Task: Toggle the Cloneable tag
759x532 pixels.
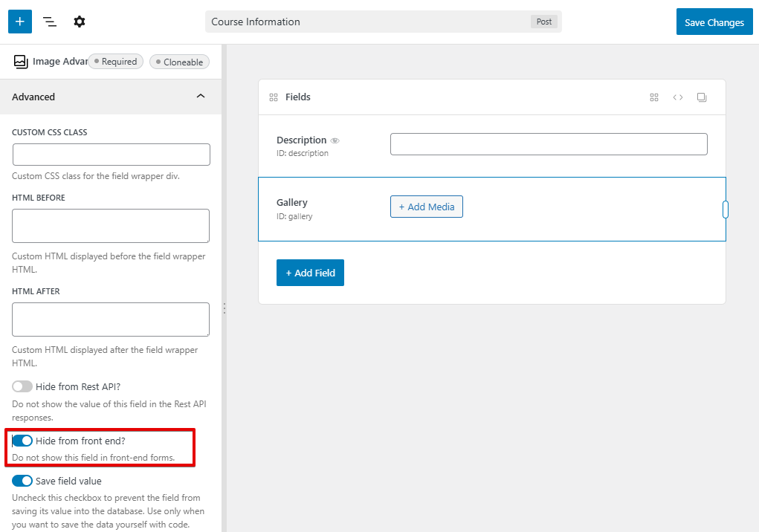Action: 179,62
